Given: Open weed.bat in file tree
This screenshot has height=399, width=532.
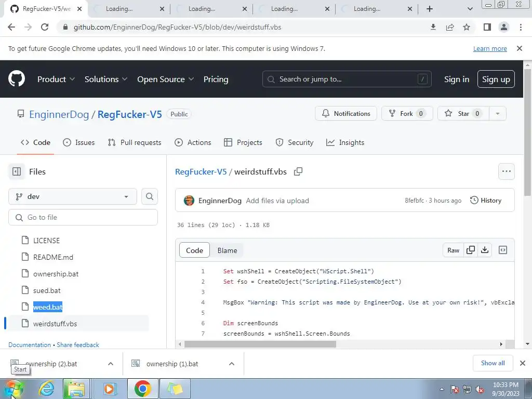Looking at the screenshot, I should click(x=47, y=307).
